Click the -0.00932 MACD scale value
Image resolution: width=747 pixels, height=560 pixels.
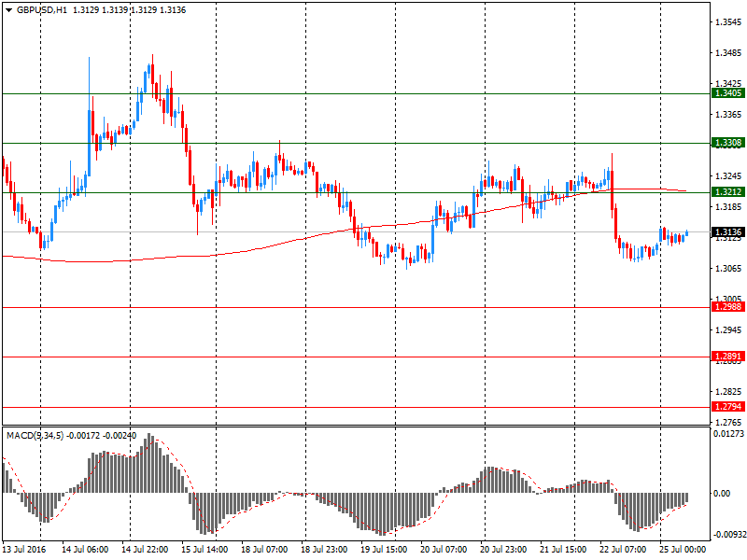pos(729,535)
